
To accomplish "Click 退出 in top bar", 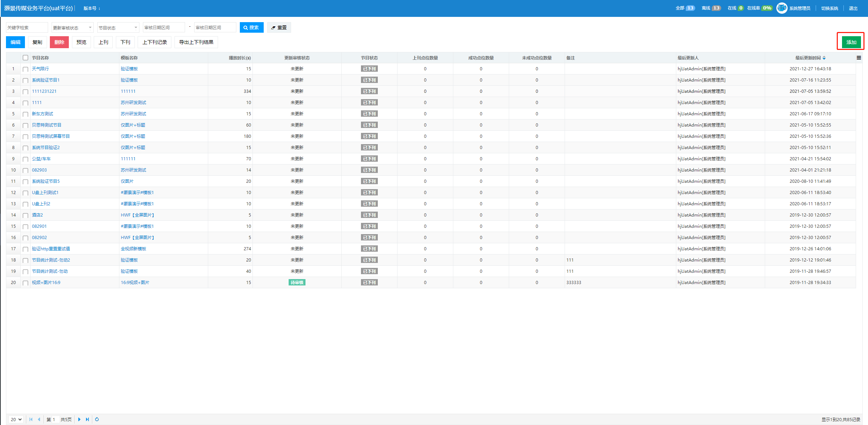I will pyautogui.click(x=853, y=8).
